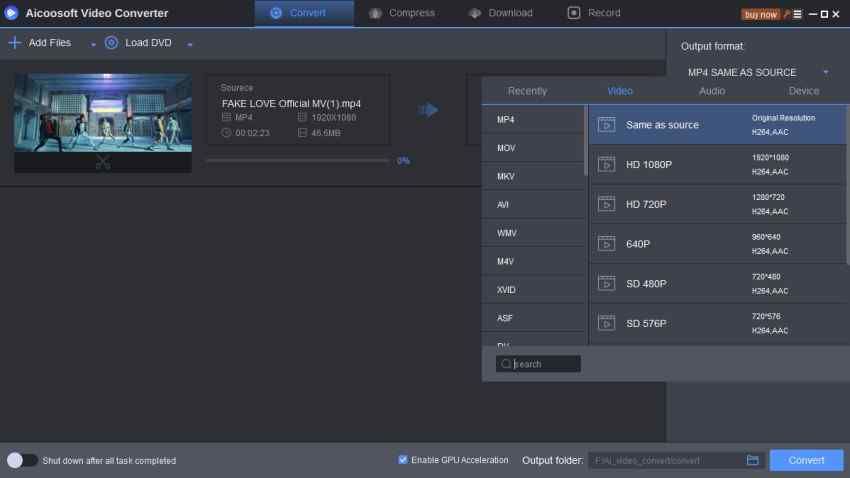Toggle Shut down after all task completed
Image resolution: width=850 pixels, height=478 pixels.
[x=22, y=460]
